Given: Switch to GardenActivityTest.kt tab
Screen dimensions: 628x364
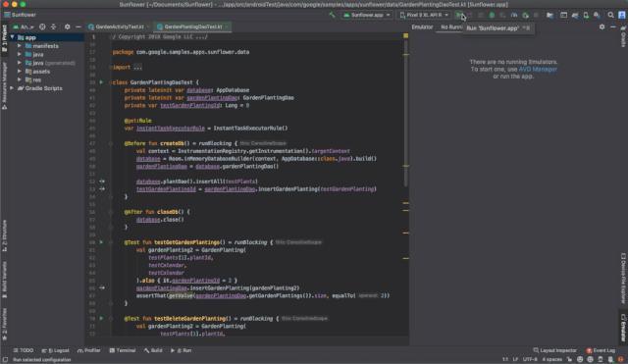Looking at the screenshot, I should pyautogui.click(x=120, y=26).
